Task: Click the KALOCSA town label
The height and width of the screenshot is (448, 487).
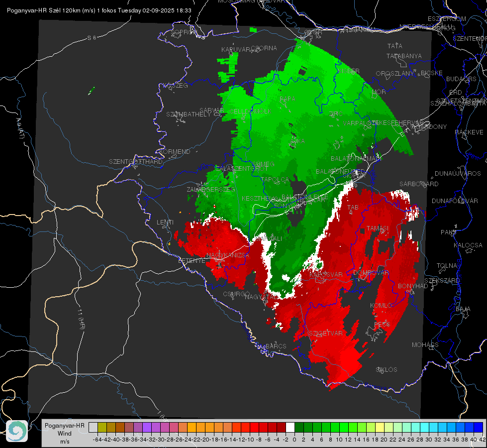Action: [468, 245]
